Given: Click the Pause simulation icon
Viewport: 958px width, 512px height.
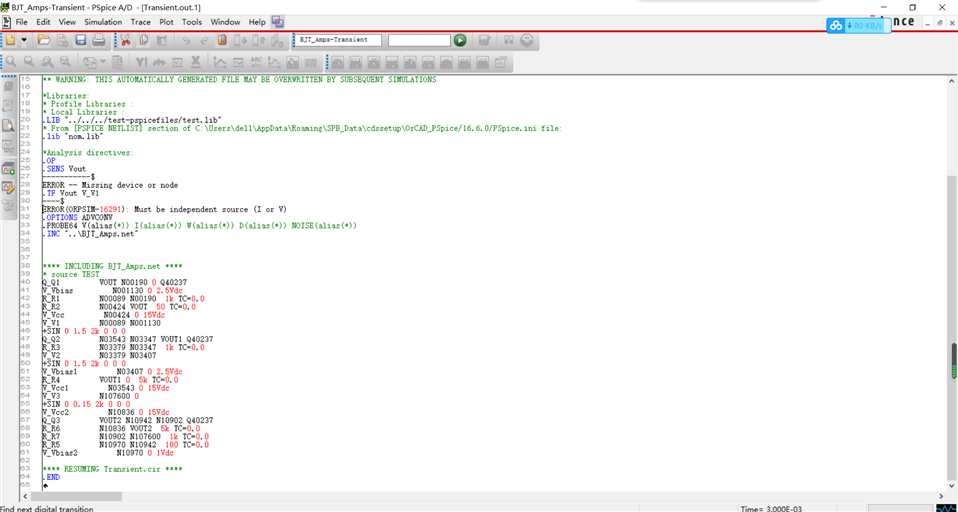Looking at the screenshot, I should pyautogui.click(x=509, y=40).
